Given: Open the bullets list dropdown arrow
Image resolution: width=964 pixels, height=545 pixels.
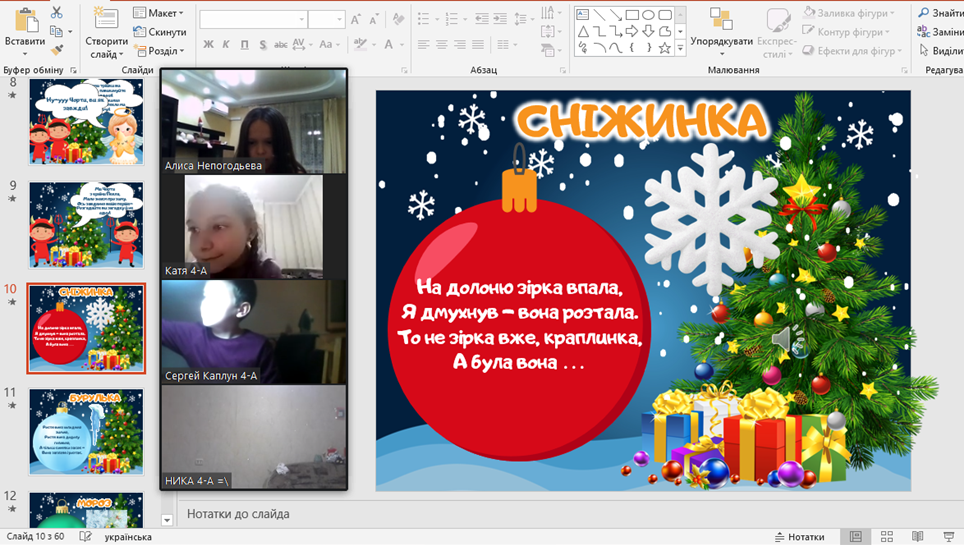Looking at the screenshot, I should click(437, 19).
